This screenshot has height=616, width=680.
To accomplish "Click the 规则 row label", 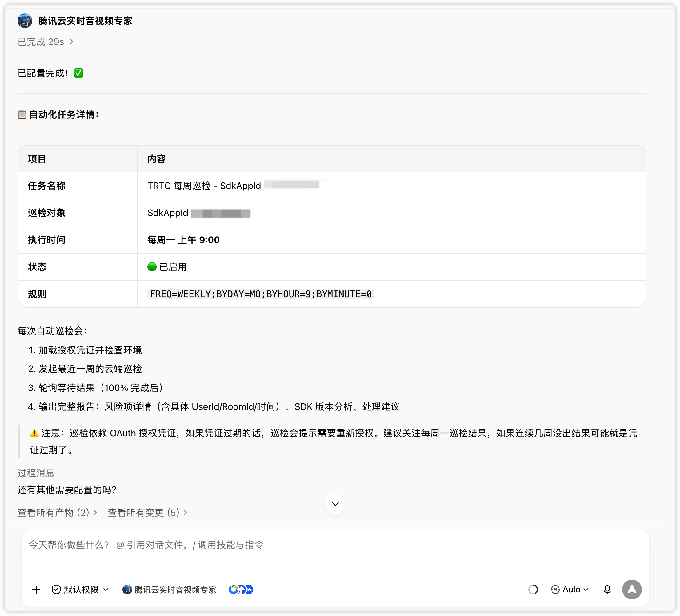I will click(37, 294).
